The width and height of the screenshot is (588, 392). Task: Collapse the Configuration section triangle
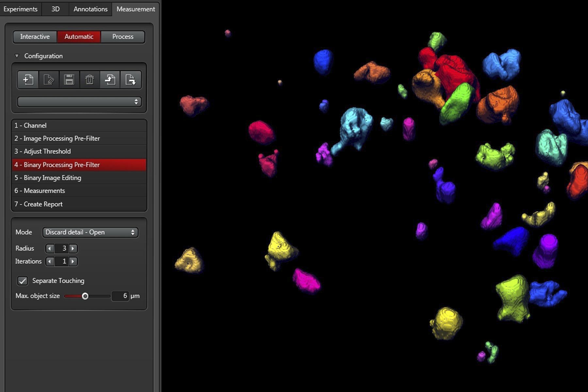[x=17, y=56]
